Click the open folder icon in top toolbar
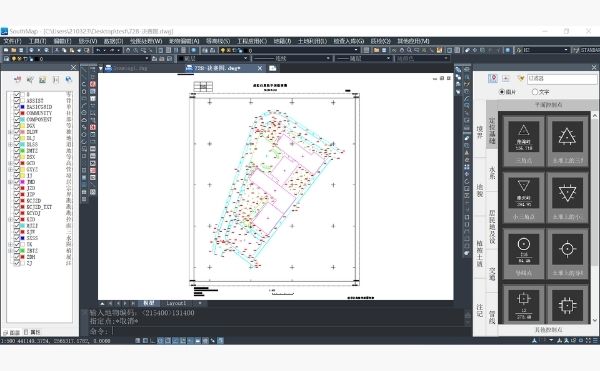Viewport: 600px width, 371px height. 14,50
